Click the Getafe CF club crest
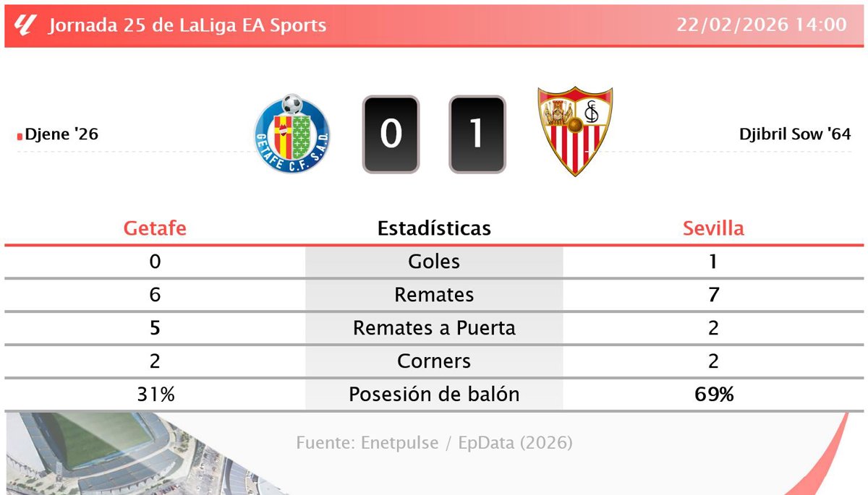868x495 pixels. 292,136
